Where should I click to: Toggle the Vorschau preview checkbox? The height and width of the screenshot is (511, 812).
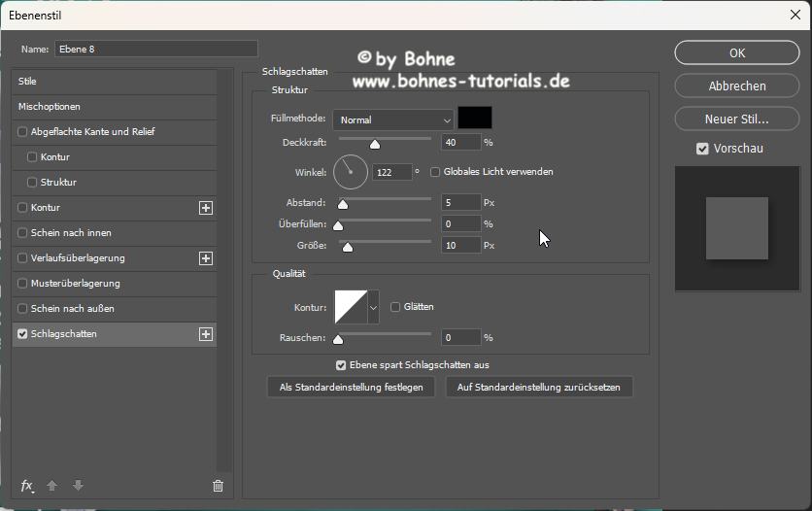pyautogui.click(x=702, y=149)
